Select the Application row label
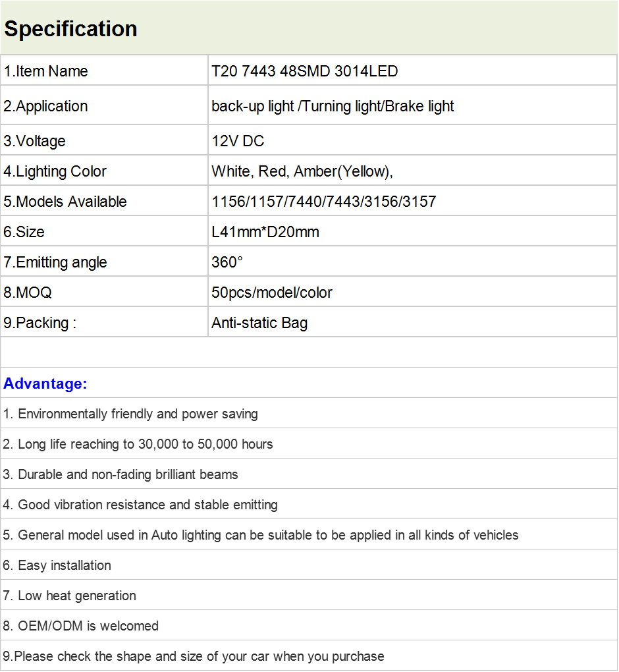This screenshot has width=619, height=672. [104, 105]
